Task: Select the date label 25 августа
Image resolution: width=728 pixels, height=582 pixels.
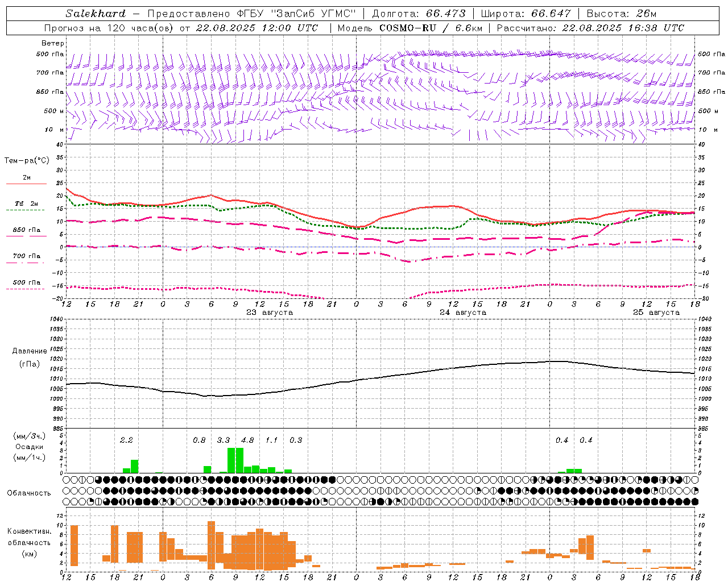Action: click(656, 313)
